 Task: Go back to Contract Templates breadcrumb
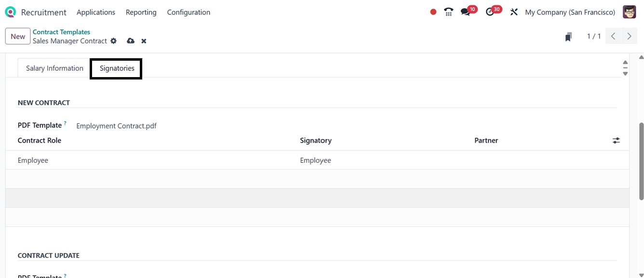coord(61,32)
